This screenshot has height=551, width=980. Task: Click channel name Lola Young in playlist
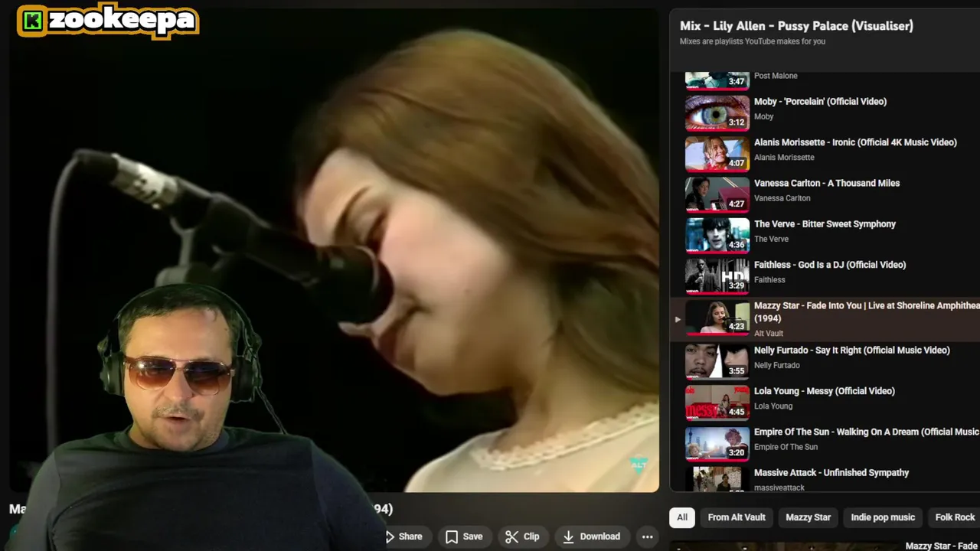pos(773,406)
